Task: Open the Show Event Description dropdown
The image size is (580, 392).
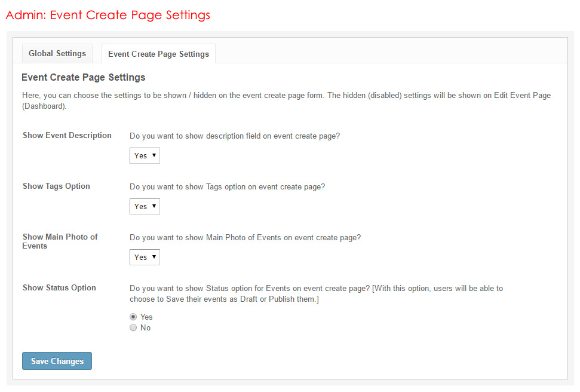Action: tap(145, 156)
